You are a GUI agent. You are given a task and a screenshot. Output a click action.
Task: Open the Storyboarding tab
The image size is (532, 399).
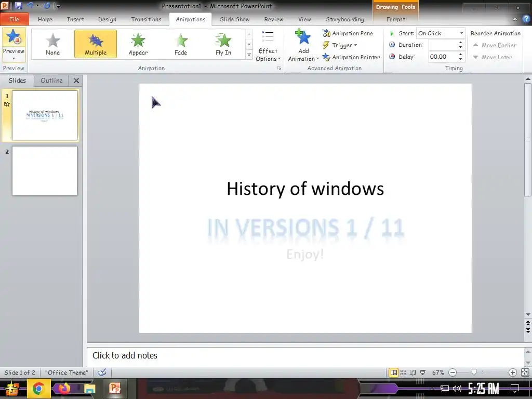tap(345, 19)
